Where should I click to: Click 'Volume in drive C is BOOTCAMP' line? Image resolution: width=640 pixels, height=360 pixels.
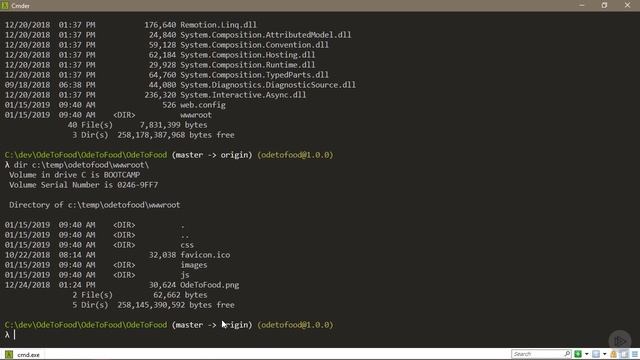tap(75, 175)
